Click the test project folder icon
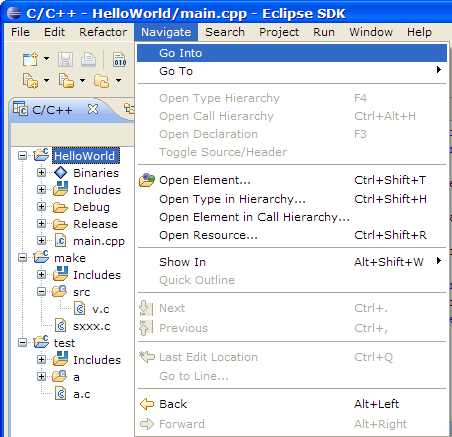The image size is (452, 437). 41,342
